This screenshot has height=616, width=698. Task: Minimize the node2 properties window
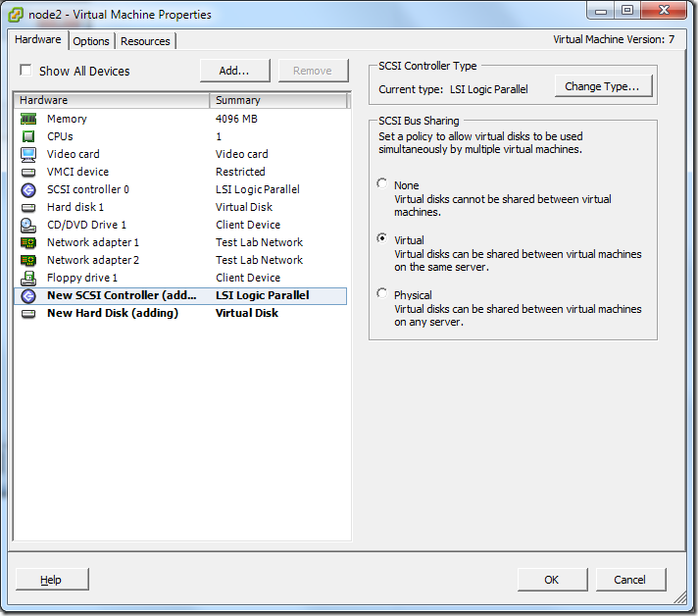pos(601,10)
